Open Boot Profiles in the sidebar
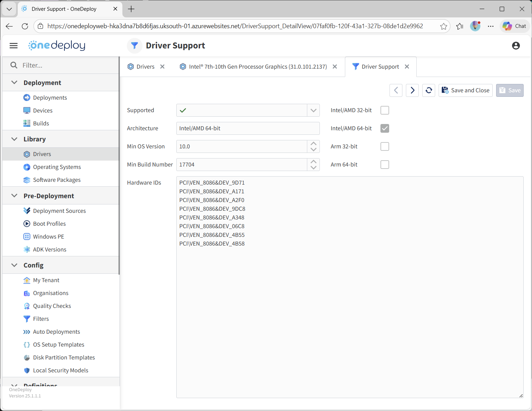This screenshot has height=411, width=532. [49, 224]
